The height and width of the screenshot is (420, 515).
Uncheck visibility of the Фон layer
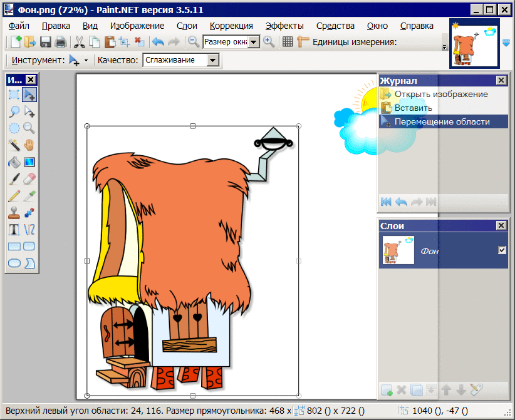[502, 250]
